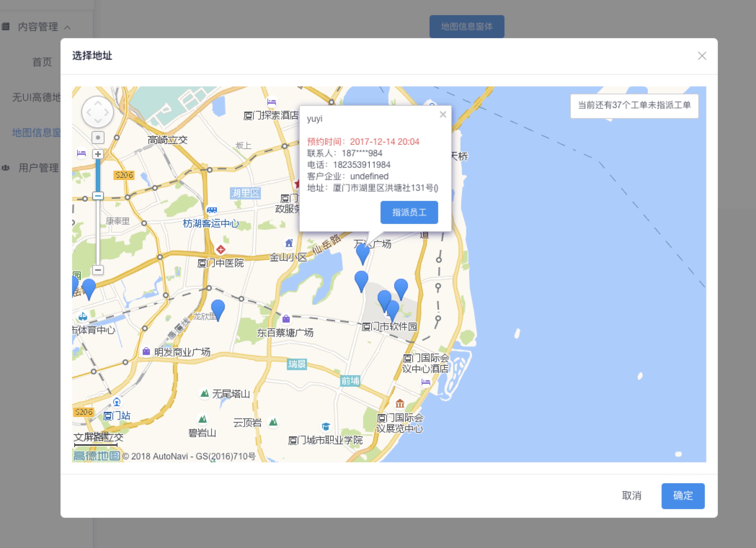Close the 选择地址 dialog

(x=702, y=56)
